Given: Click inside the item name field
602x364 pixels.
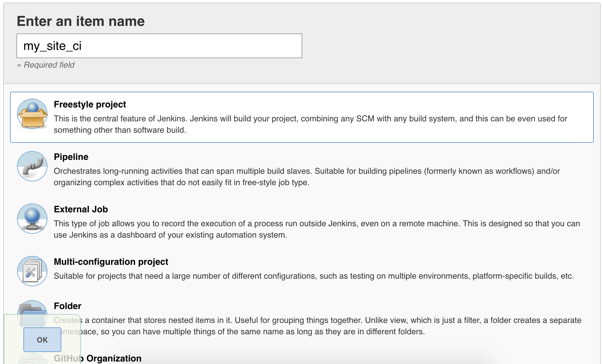Looking at the screenshot, I should click(x=158, y=45).
